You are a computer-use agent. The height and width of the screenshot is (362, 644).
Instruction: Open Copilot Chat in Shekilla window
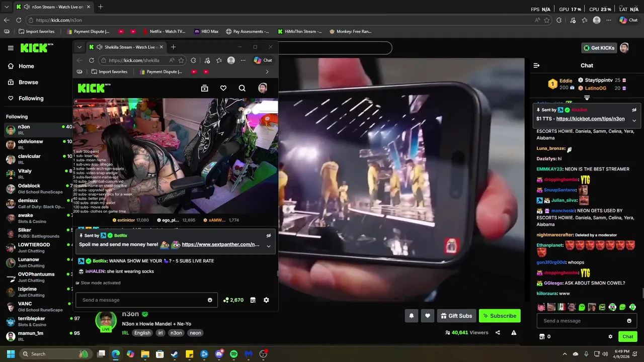263,60
